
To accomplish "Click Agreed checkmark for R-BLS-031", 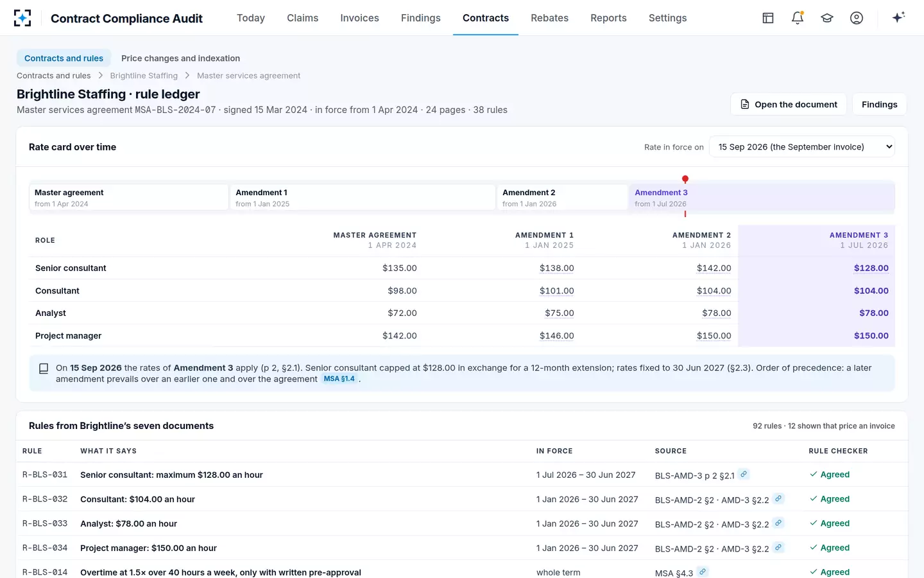I will pos(814,475).
